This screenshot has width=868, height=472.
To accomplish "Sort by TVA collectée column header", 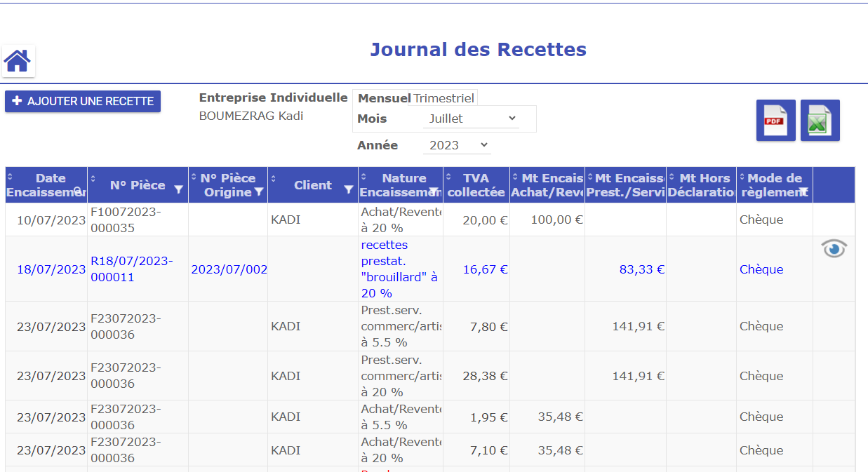I will point(476,185).
